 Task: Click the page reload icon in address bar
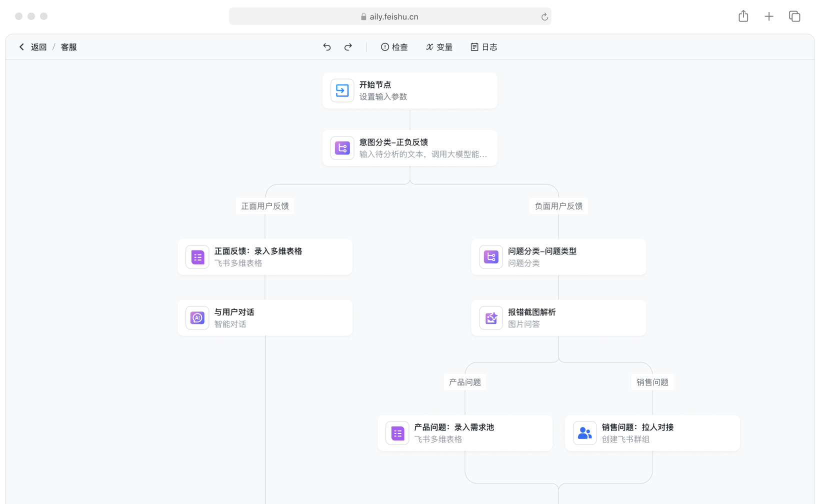544,16
